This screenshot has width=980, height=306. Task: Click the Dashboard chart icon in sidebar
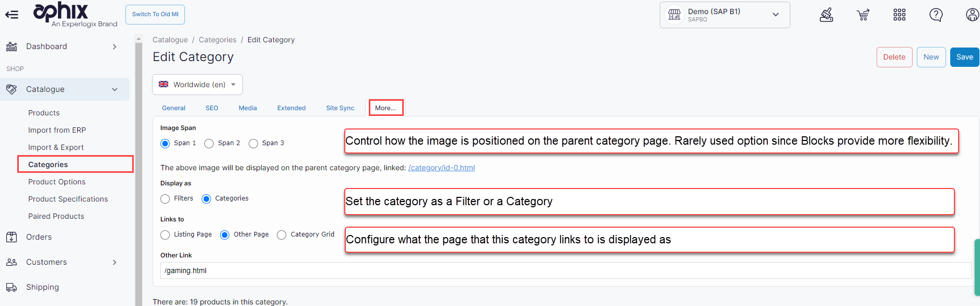click(11, 46)
